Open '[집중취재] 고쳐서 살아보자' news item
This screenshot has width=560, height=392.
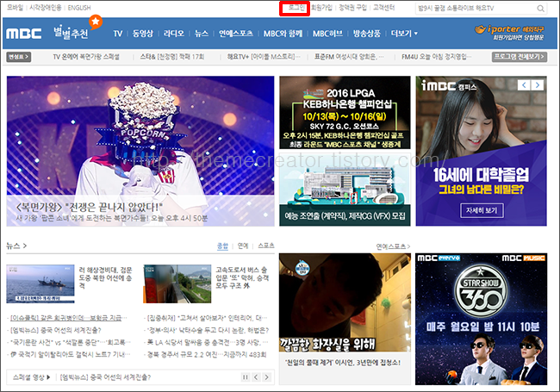[x=207, y=318]
